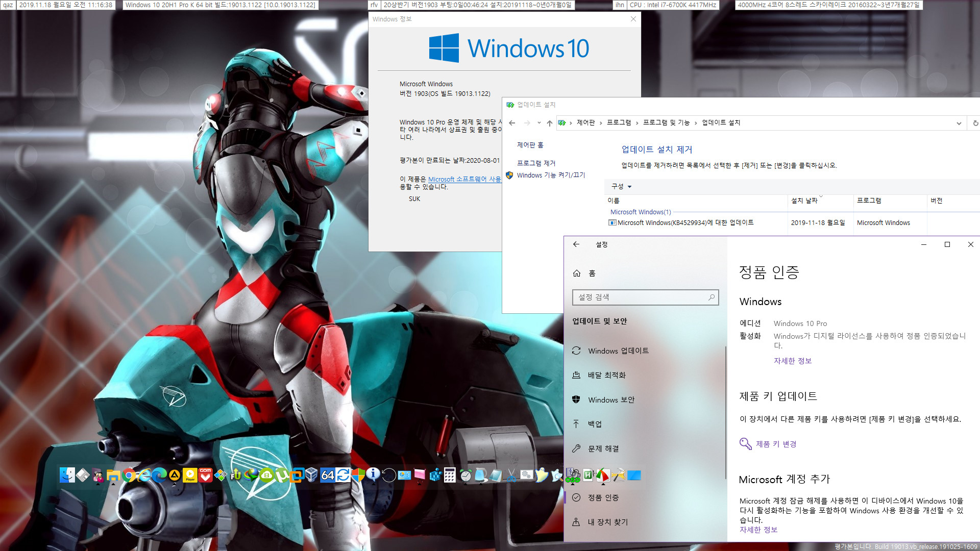
Task: Open the hammer and wrench tools dock icon
Action: (x=618, y=475)
